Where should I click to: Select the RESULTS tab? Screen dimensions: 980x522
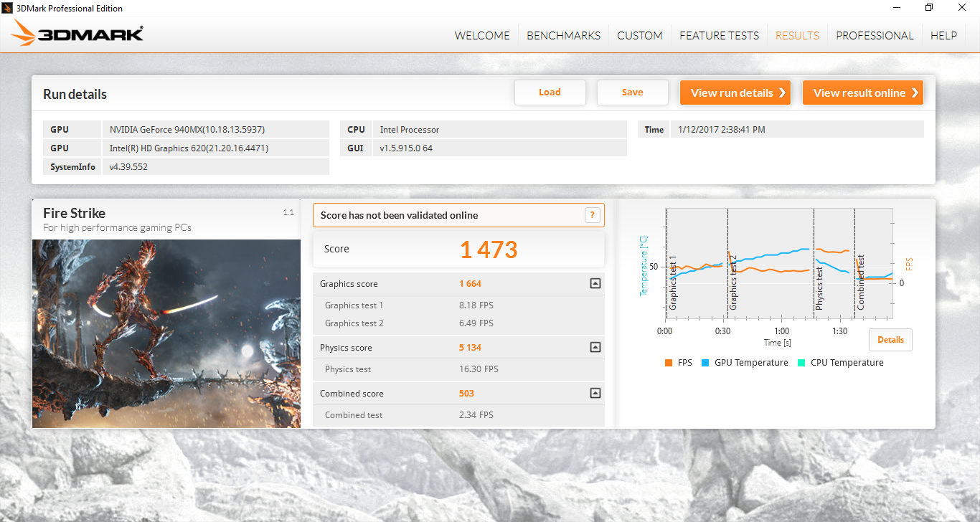797,35
